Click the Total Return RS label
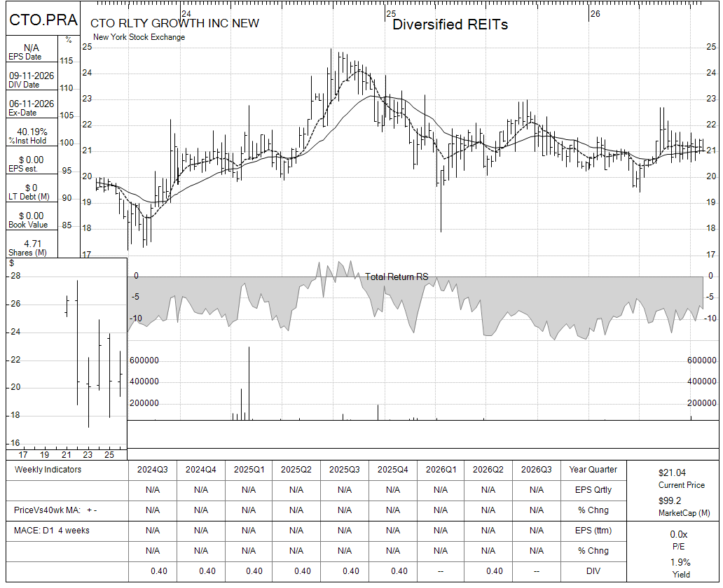 [x=397, y=276]
